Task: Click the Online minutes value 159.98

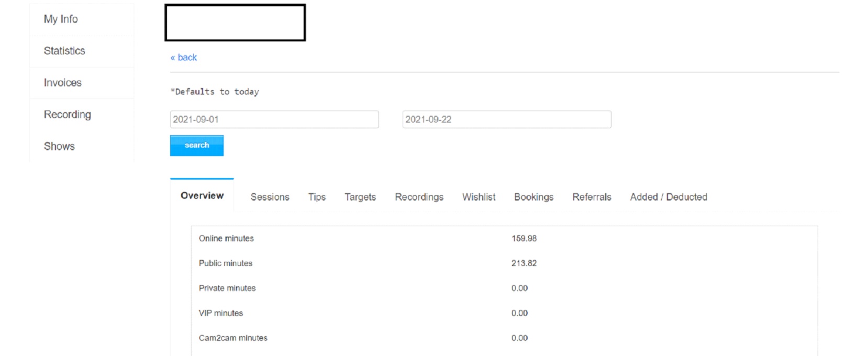Action: [524, 239]
